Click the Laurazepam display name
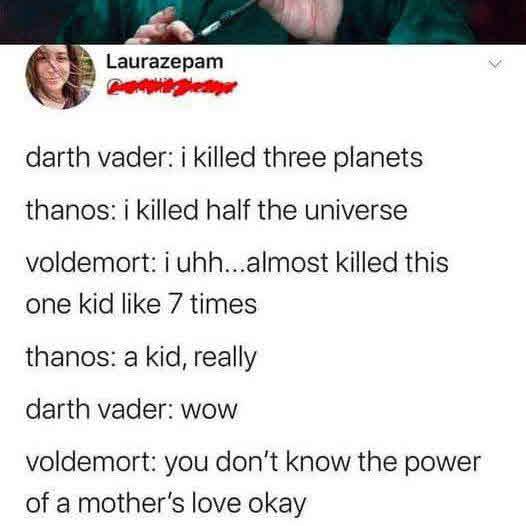Screen dimensions: 526x526 pos(165,62)
